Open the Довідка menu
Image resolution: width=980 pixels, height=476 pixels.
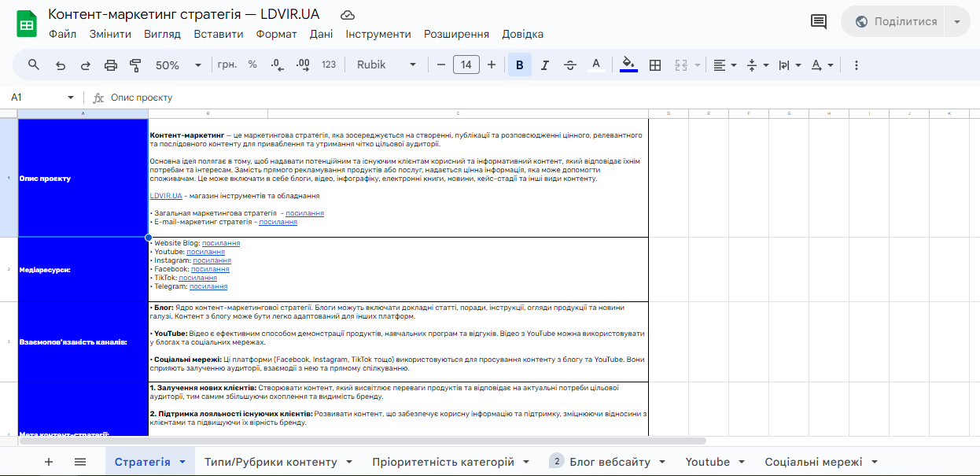522,34
